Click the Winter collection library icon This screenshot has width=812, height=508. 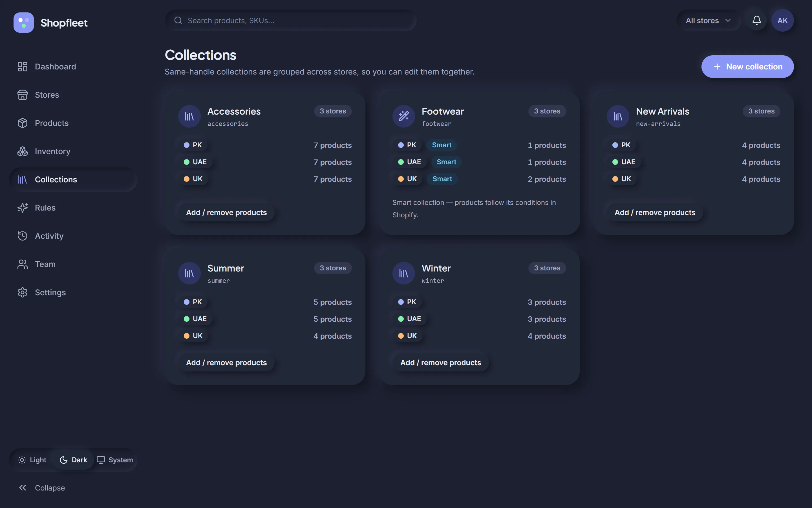click(404, 273)
